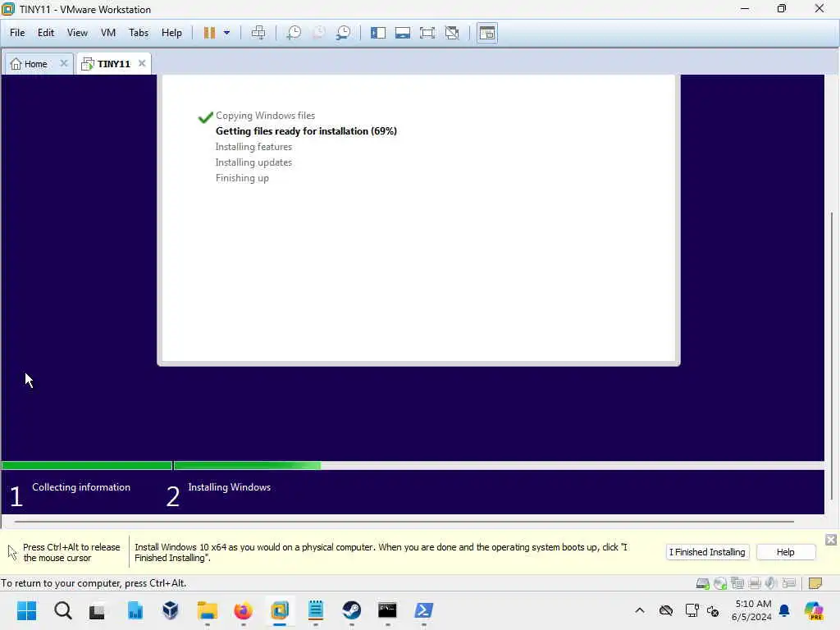Viewport: 840px width, 630px height.
Task: Open Steam from the taskbar
Action: 351,610
